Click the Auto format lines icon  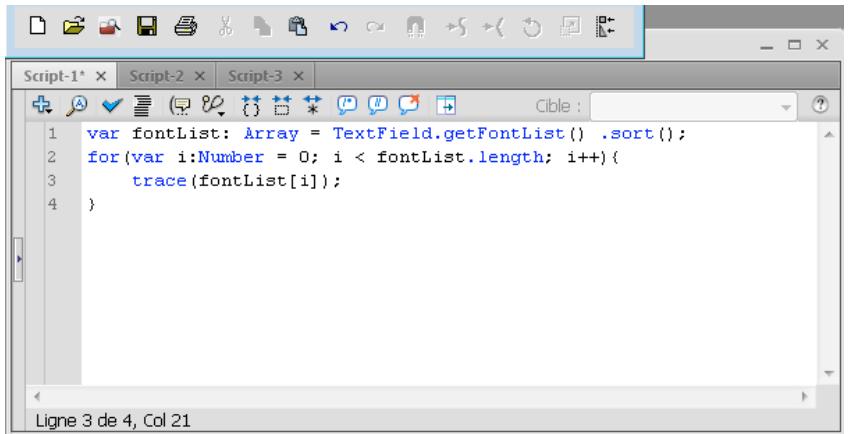point(143,106)
